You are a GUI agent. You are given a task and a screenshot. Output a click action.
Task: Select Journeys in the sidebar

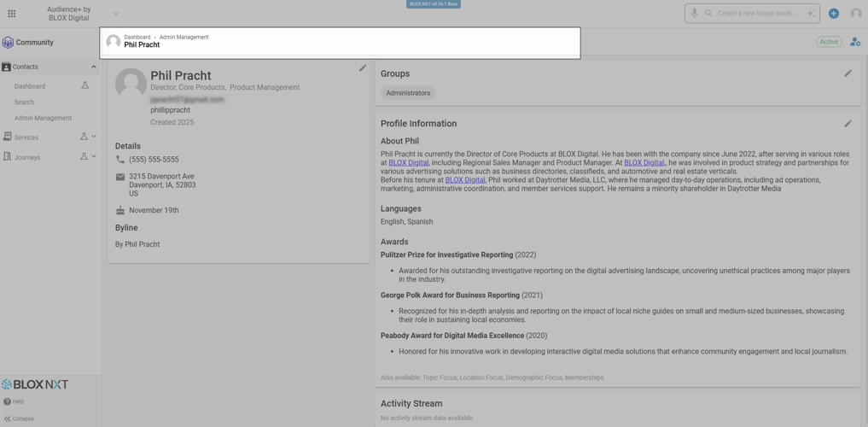pyautogui.click(x=27, y=157)
